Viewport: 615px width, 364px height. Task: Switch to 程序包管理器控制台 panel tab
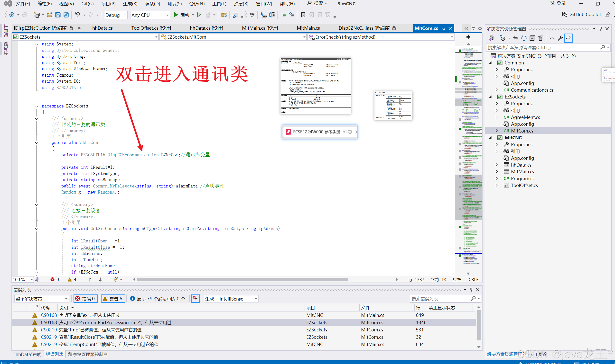88,354
